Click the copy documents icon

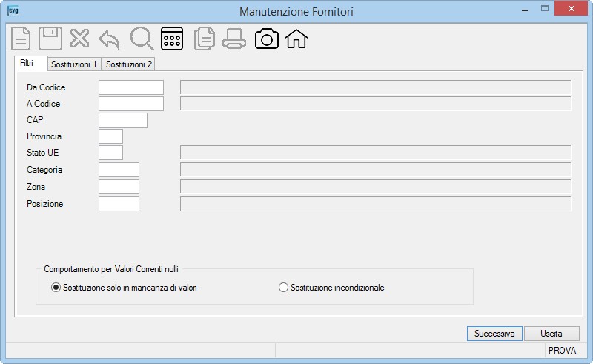pyautogui.click(x=205, y=39)
